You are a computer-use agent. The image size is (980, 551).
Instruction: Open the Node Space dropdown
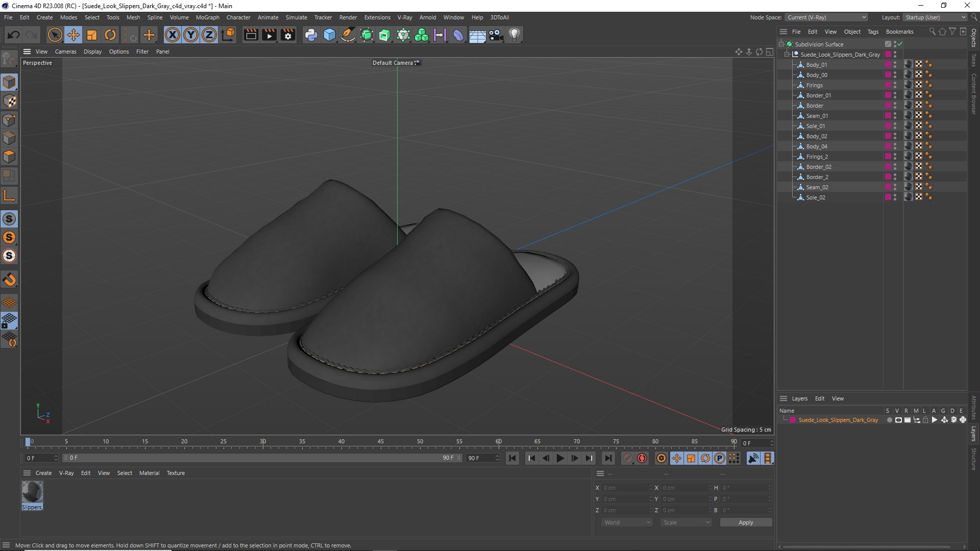pos(826,17)
